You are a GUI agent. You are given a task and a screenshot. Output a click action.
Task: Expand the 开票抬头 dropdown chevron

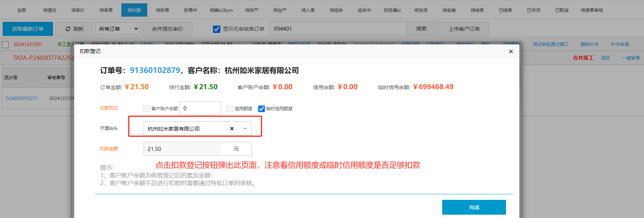coord(245,129)
